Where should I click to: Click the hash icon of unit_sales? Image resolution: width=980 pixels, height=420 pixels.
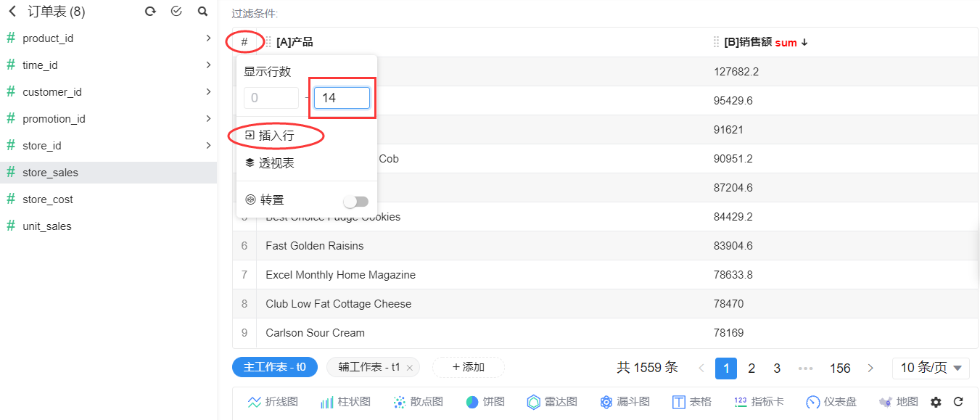click(x=11, y=226)
